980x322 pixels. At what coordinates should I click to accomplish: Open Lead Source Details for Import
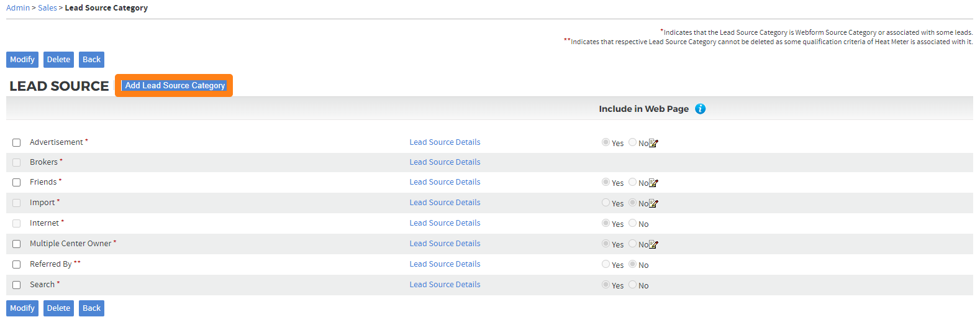tap(445, 203)
